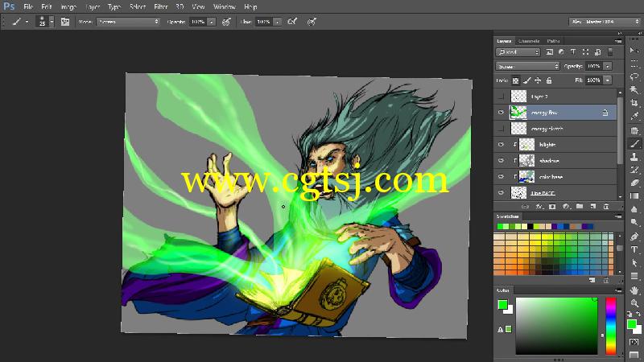Click the foreground green color in Color panel

[502, 305]
